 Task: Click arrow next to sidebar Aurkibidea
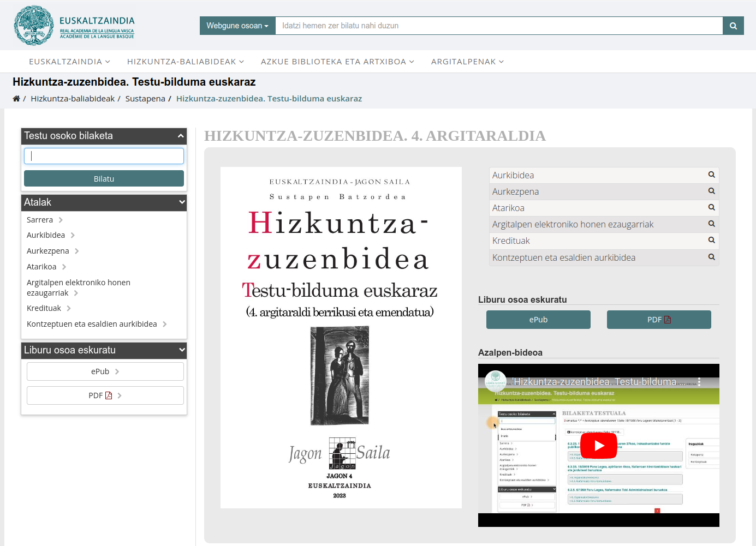click(73, 235)
